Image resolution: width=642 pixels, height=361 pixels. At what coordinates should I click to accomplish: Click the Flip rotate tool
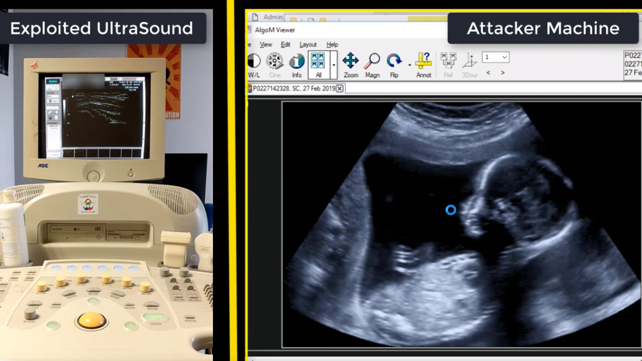394,65
